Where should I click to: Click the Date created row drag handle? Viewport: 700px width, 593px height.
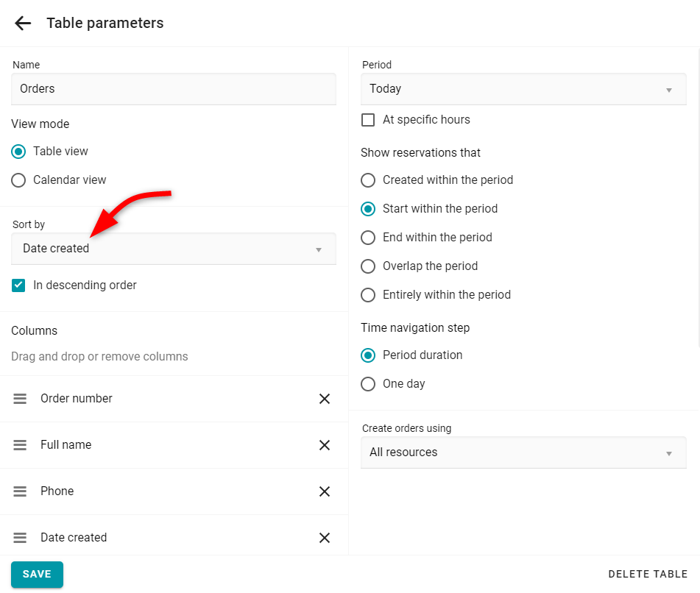point(20,538)
